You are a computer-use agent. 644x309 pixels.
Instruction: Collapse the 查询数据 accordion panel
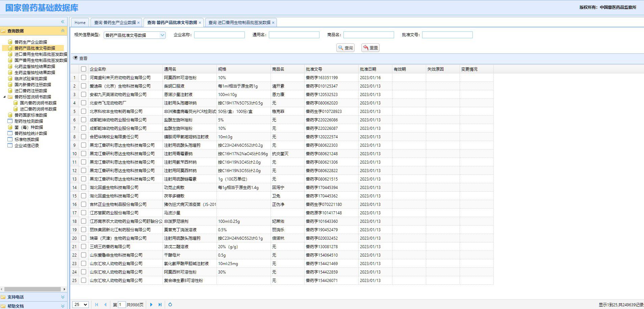coord(62,31)
